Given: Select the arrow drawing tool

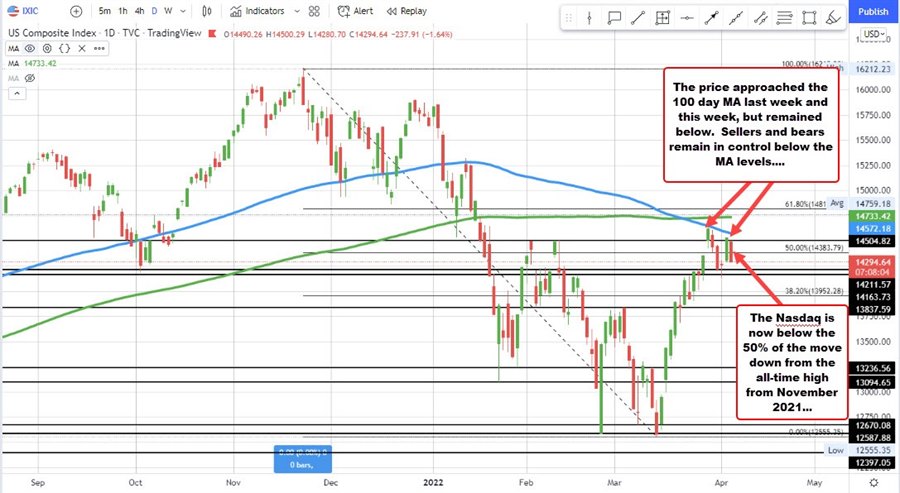Looking at the screenshot, I should [712, 18].
